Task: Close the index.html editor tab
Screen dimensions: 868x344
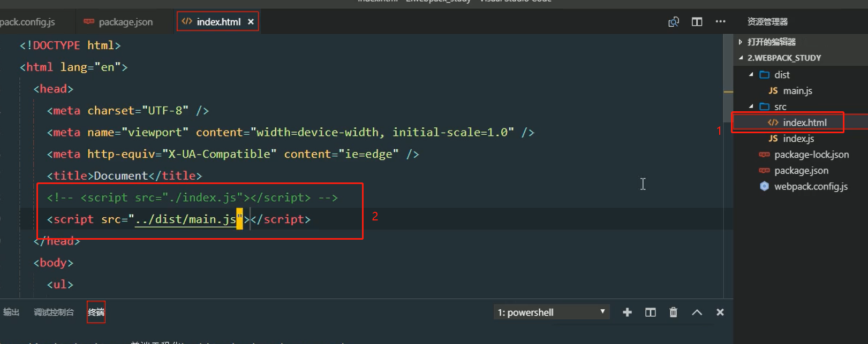Action: pyautogui.click(x=251, y=22)
